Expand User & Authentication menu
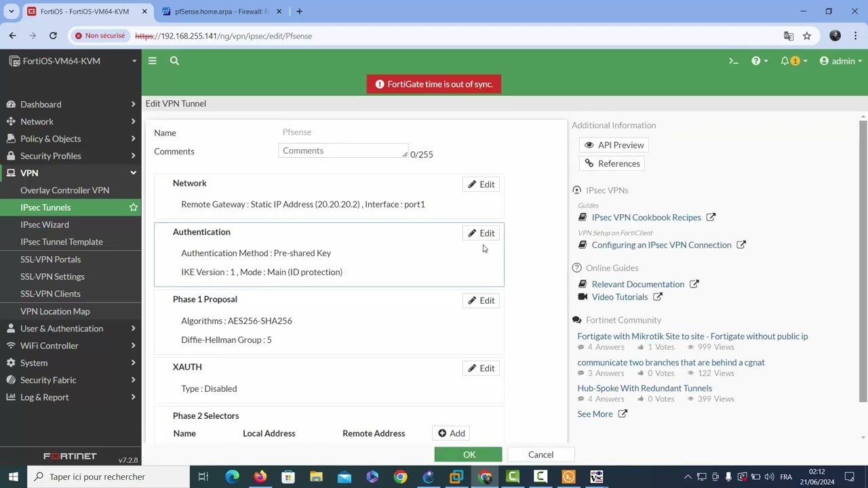868x488 pixels. [x=71, y=329]
